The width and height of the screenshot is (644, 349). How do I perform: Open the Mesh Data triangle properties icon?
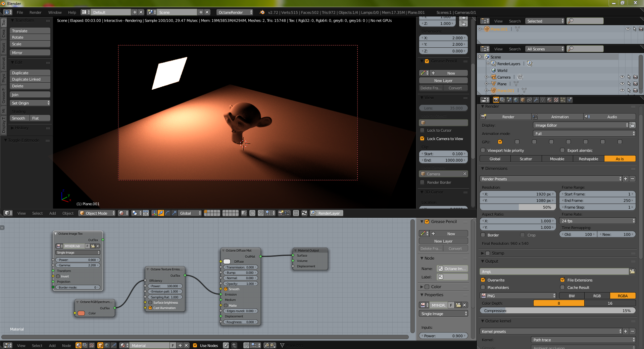pyautogui.click(x=543, y=100)
